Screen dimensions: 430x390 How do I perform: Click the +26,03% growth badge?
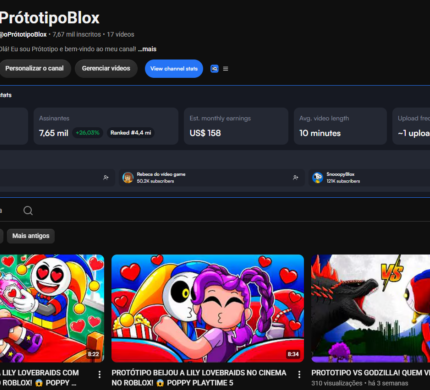pos(87,133)
